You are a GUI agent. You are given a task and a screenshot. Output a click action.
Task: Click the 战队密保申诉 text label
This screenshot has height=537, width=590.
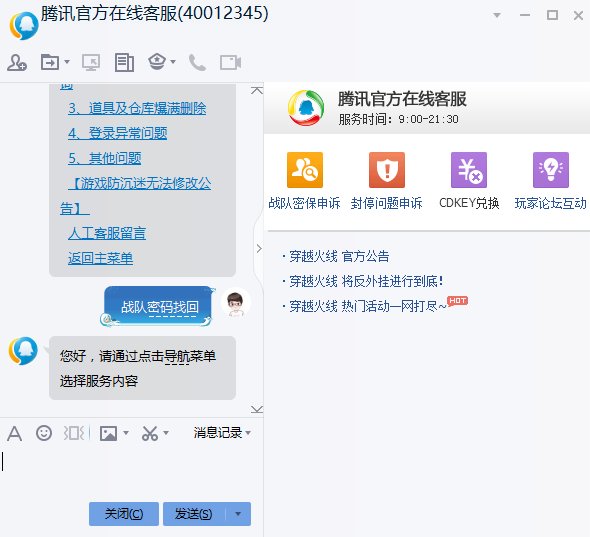(x=304, y=203)
